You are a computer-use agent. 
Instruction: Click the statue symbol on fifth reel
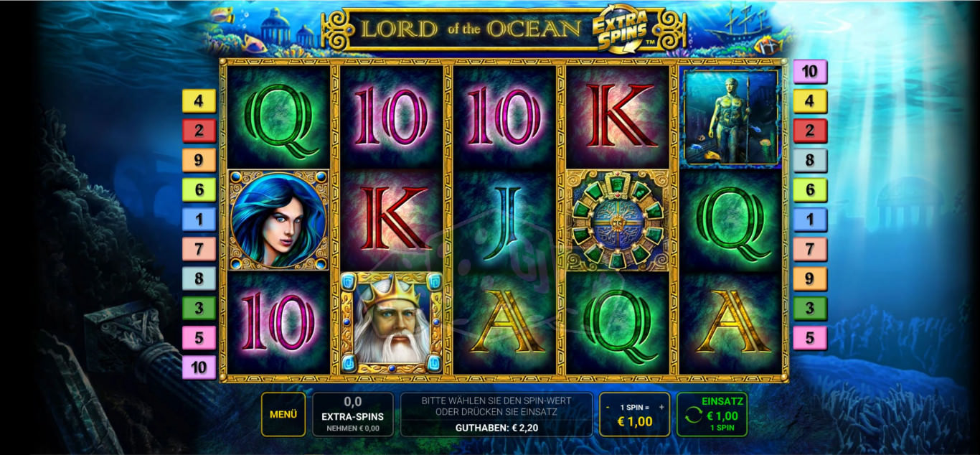(730, 118)
